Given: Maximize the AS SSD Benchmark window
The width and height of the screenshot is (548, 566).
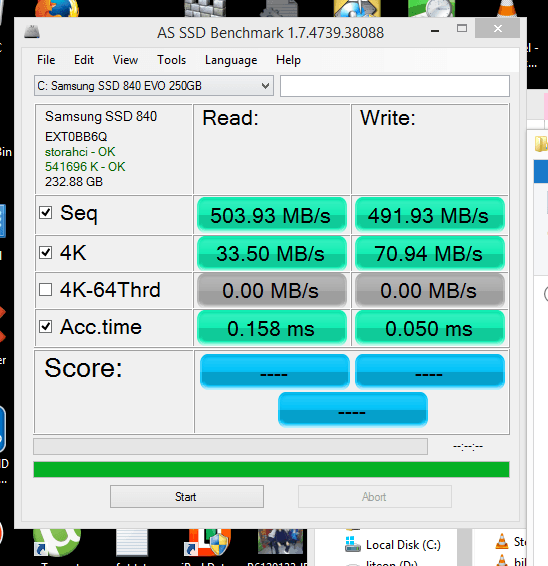Looking at the screenshot, I should [x=462, y=29].
